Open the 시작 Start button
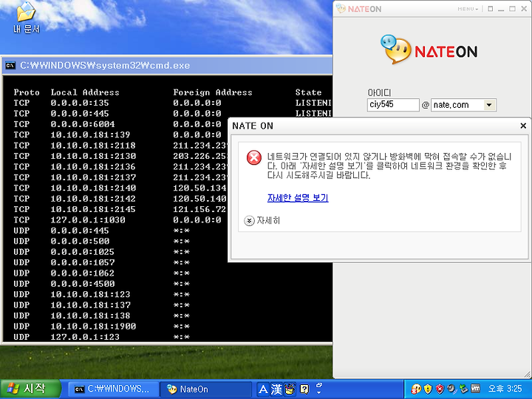The height and width of the screenshot is (399, 532). click(30, 389)
